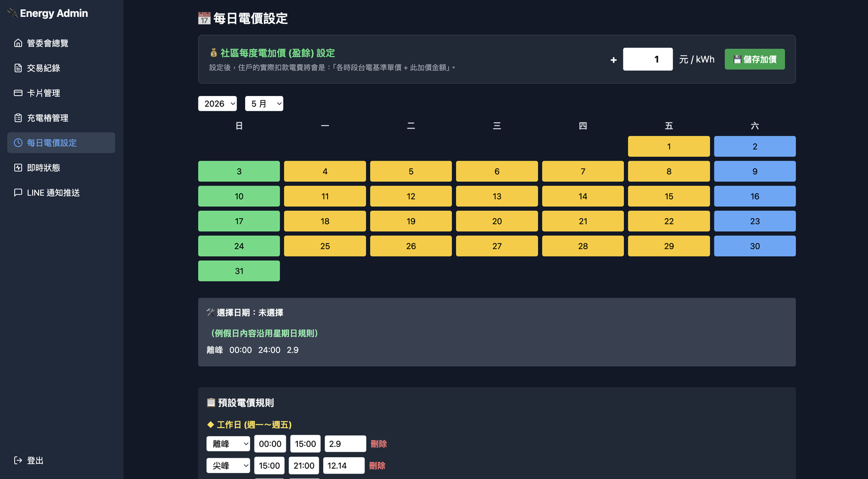Choose calendar day 26
Screen dimensions: 868x479
411,246
